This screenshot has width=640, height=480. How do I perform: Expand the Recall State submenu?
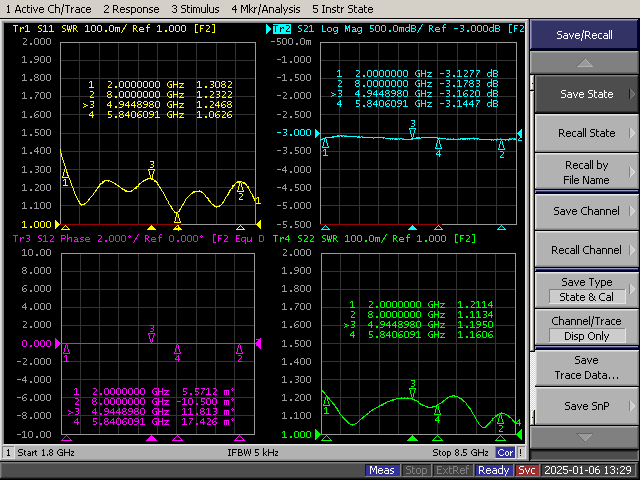click(586, 133)
